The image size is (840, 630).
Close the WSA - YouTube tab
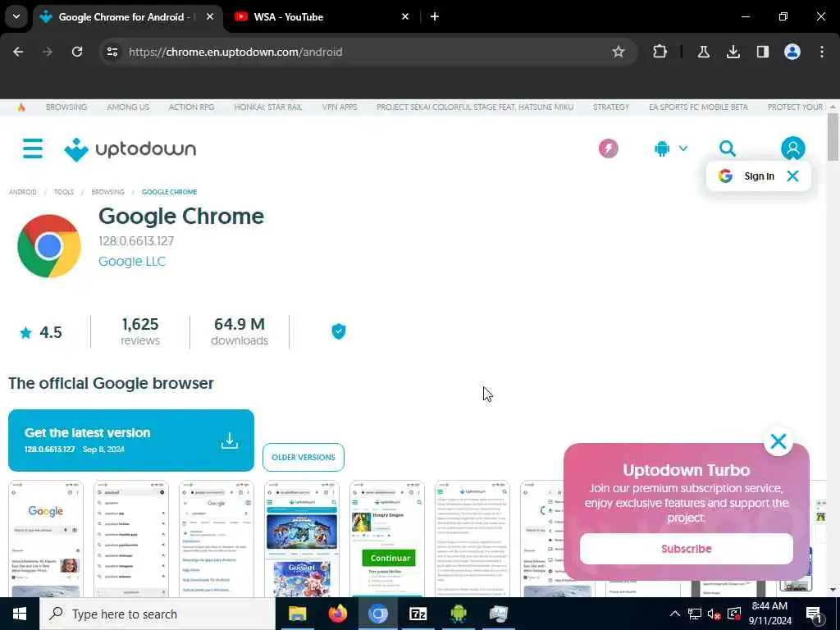click(x=405, y=16)
